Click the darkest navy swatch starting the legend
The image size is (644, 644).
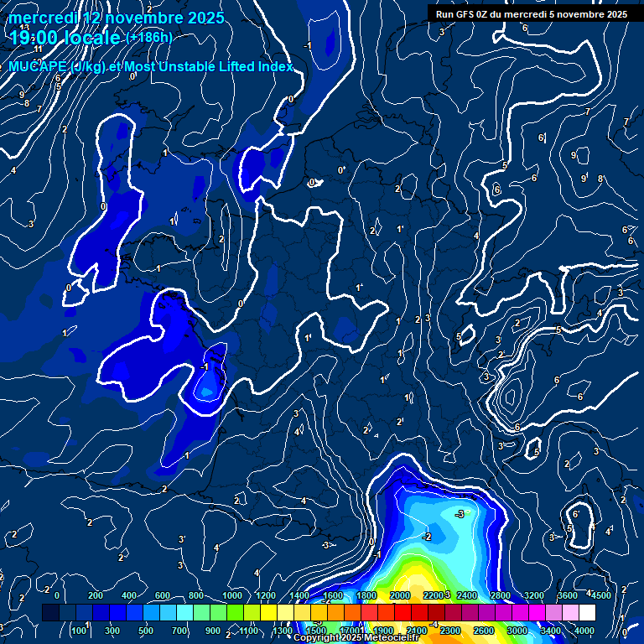click(50, 612)
